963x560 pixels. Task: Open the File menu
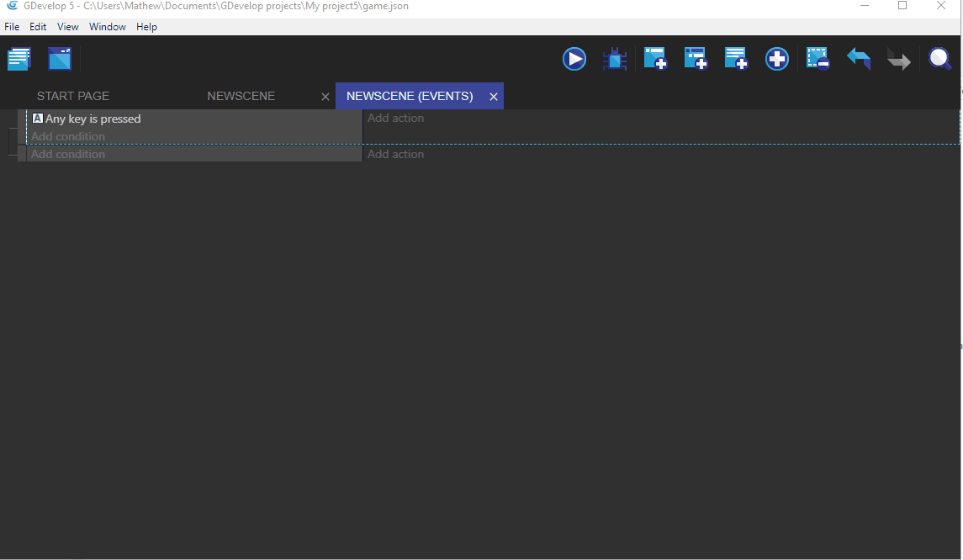tap(12, 26)
